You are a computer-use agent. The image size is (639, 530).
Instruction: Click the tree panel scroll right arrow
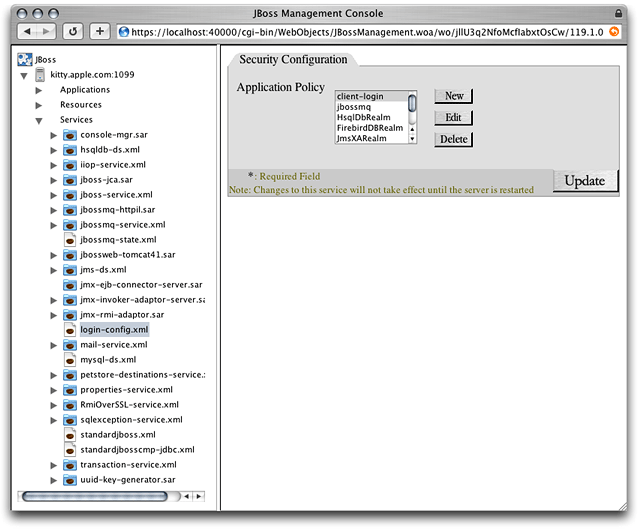coord(198,496)
